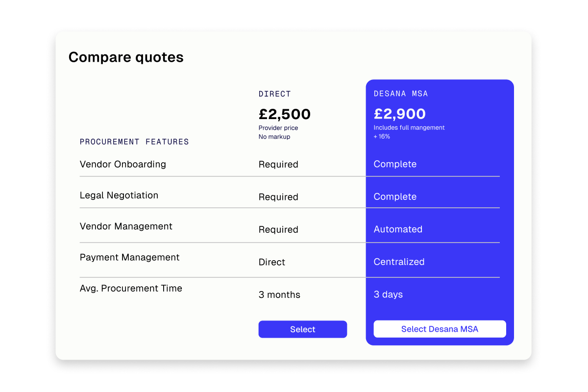Select the DESANA MSA column header
The width and height of the screenshot is (588, 392).
pos(401,94)
